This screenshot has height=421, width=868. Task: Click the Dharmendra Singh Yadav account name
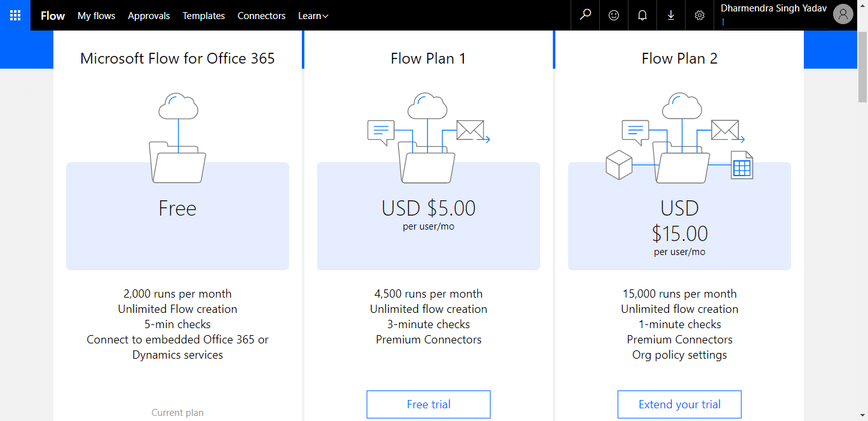coord(773,8)
